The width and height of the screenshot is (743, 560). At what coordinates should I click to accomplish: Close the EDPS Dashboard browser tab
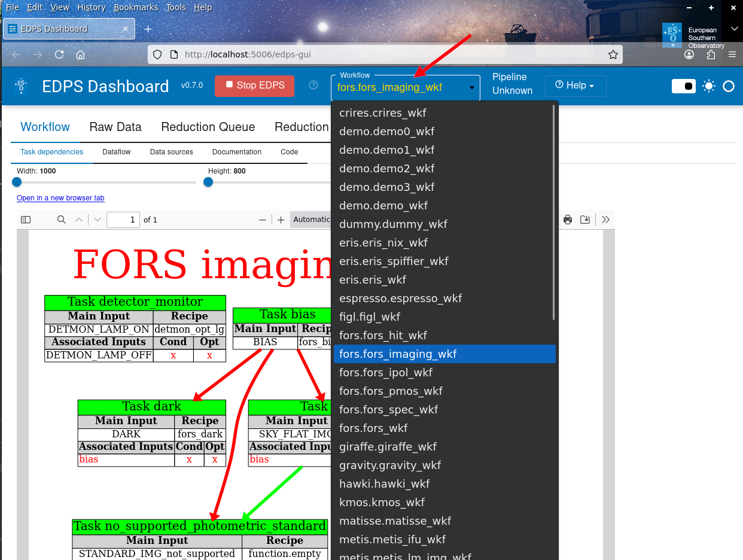[x=126, y=29]
